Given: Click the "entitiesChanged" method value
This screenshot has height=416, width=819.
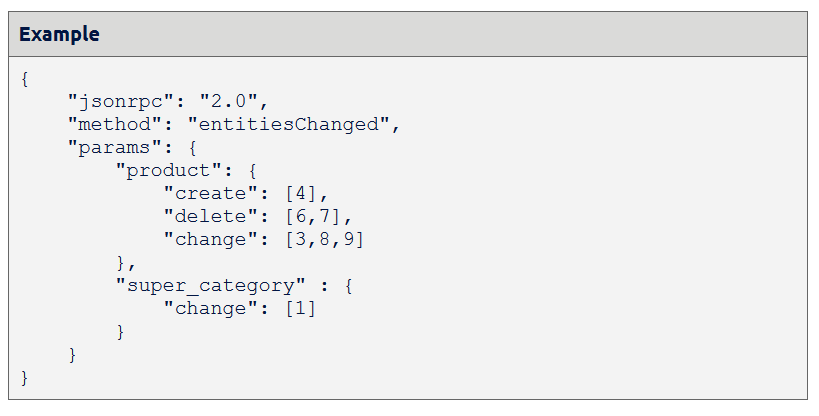Looking at the screenshot, I should tap(289, 124).
